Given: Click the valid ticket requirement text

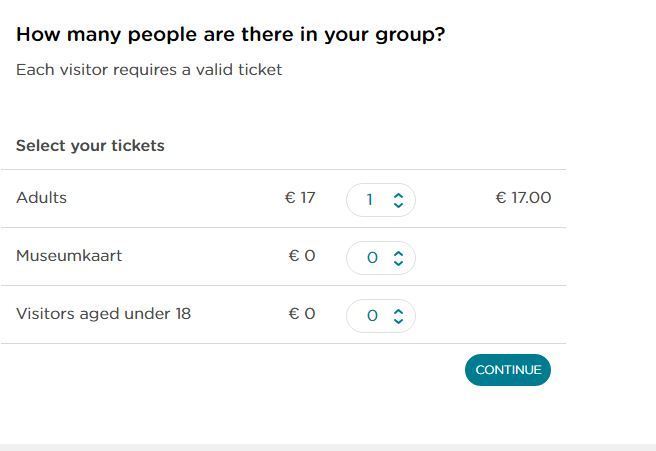Looking at the screenshot, I should click(x=149, y=70).
